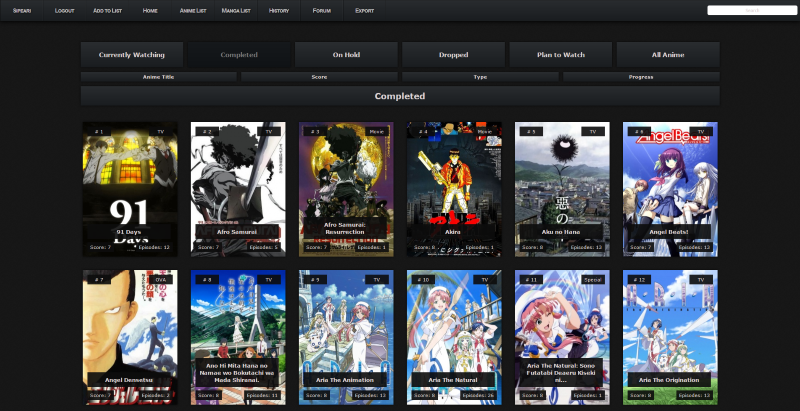This screenshot has width=800, height=411.
Task: Select the Completed status tab
Action: [x=239, y=55]
